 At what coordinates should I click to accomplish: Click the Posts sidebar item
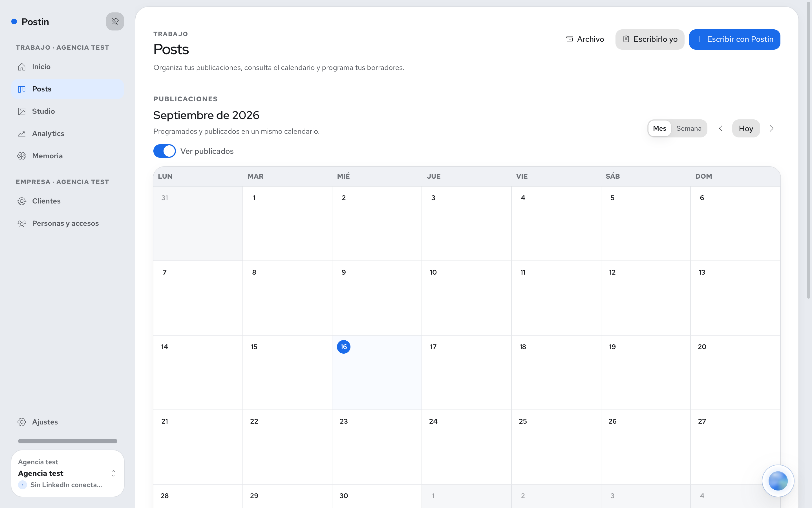[x=68, y=89]
